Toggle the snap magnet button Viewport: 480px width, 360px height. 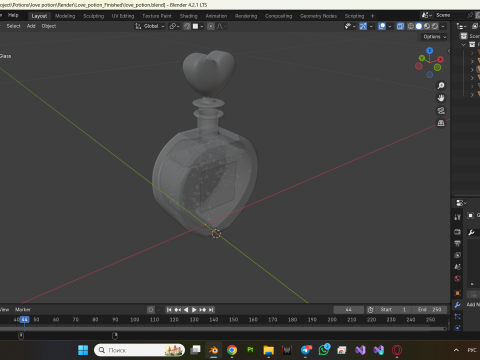(187, 26)
